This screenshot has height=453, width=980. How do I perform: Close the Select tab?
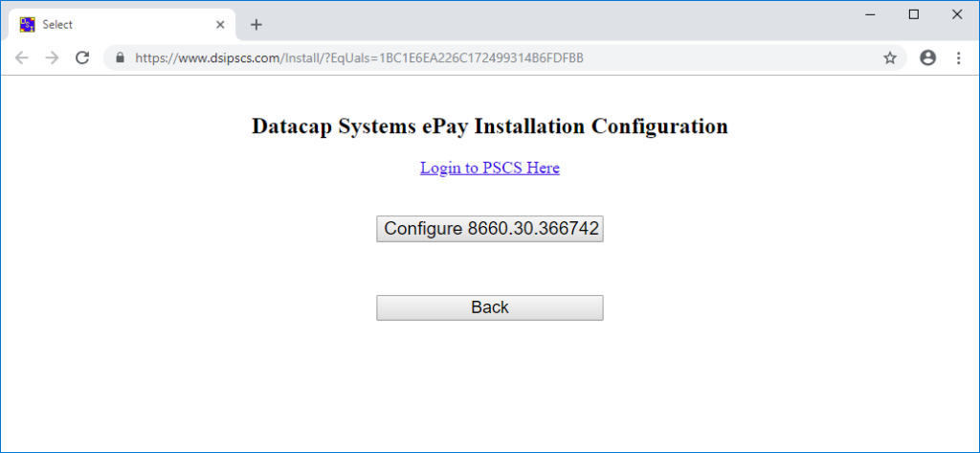coord(220,25)
